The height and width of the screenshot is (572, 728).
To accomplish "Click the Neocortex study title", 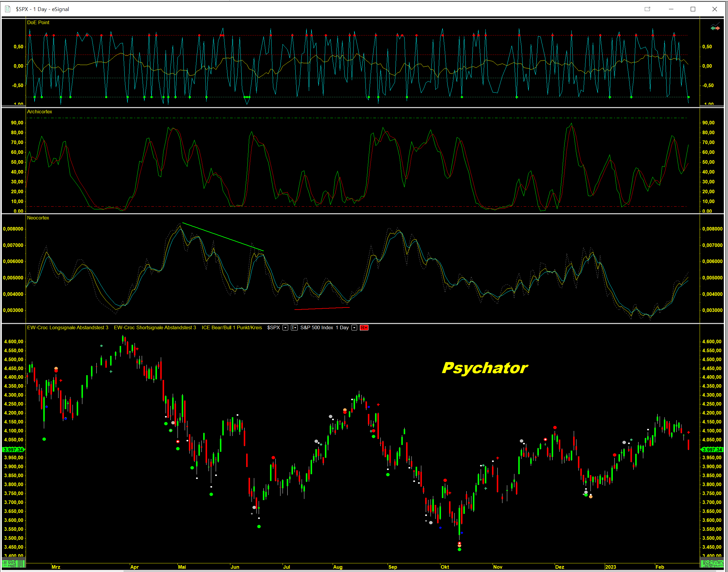I will pos(38,218).
